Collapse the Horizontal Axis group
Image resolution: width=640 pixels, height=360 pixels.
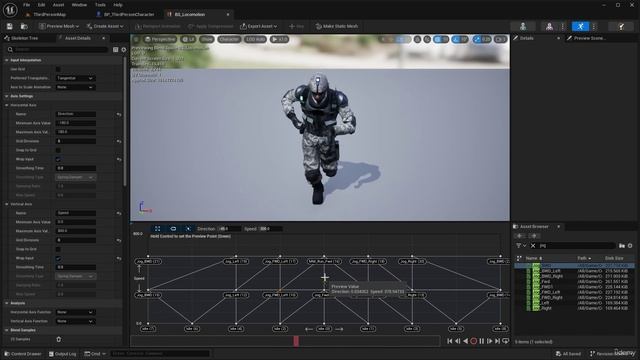pos(7,105)
